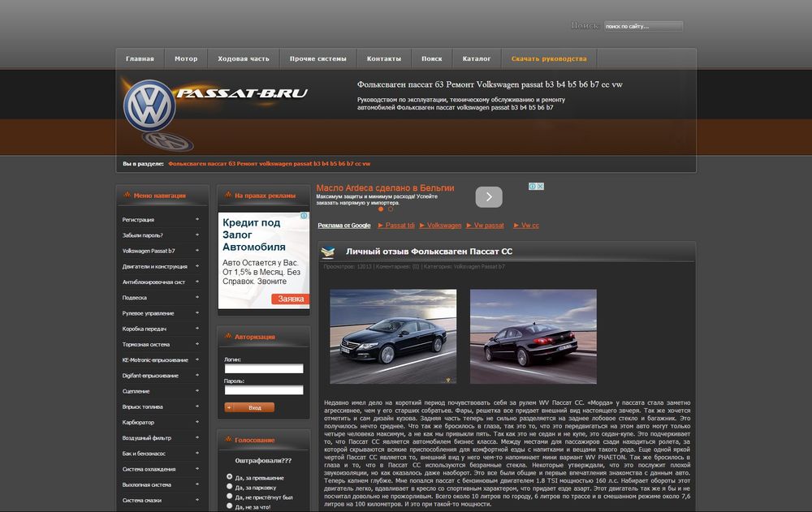Select the 'Да, за превышение' poll option
This screenshot has width=812, height=512.
230,477
